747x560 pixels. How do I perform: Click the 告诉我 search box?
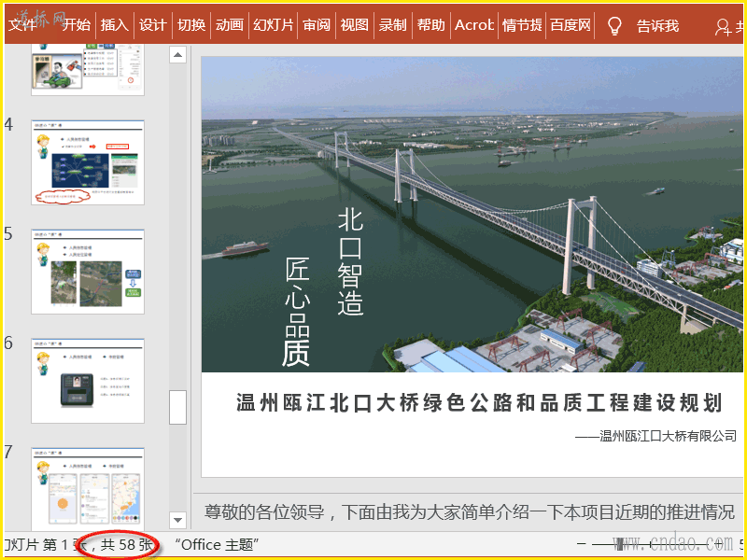(x=657, y=25)
